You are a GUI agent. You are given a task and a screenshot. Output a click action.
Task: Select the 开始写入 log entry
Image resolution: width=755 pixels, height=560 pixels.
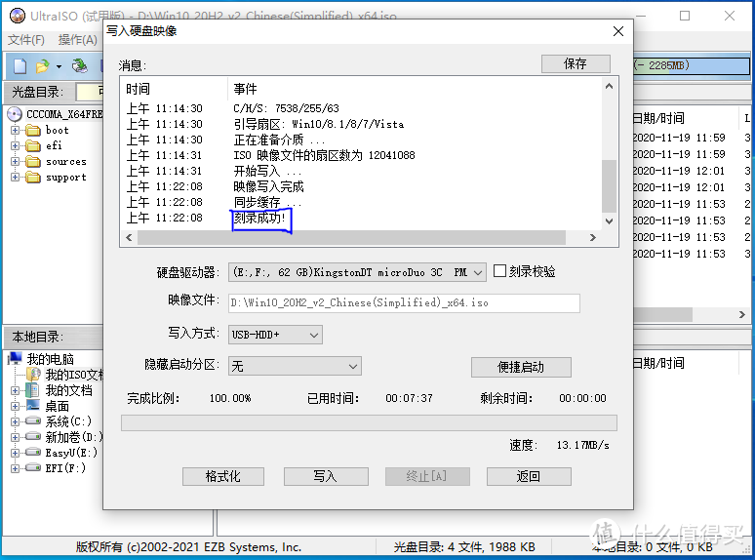coord(267,171)
